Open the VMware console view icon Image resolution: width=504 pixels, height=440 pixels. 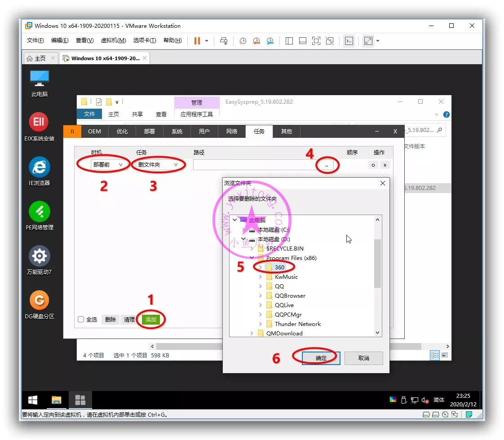click(349, 41)
